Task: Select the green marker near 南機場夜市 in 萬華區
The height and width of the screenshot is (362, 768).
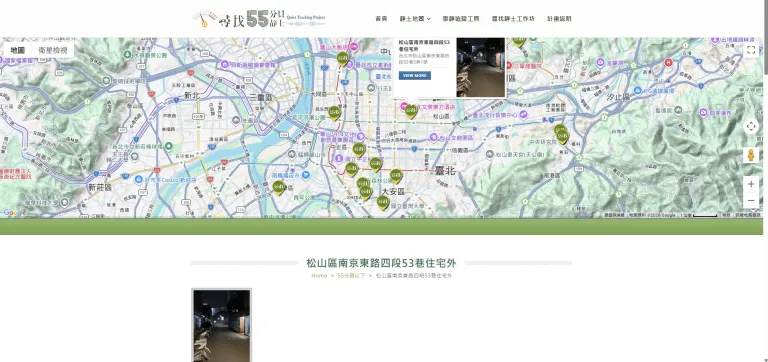Action: coord(279,188)
